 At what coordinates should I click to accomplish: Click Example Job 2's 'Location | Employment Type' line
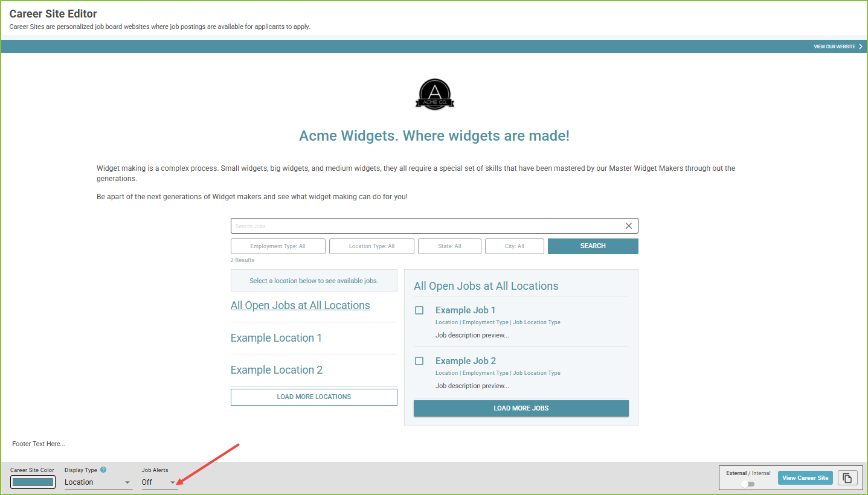[x=498, y=373]
